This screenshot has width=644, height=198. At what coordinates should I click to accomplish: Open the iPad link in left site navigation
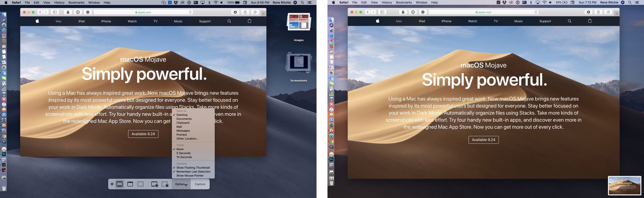(x=81, y=21)
